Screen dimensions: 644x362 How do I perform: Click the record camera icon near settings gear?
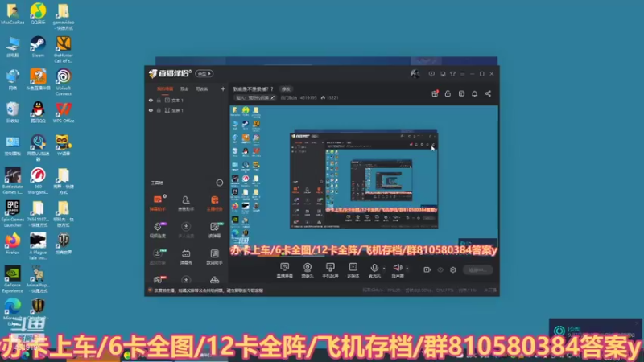pos(427,269)
